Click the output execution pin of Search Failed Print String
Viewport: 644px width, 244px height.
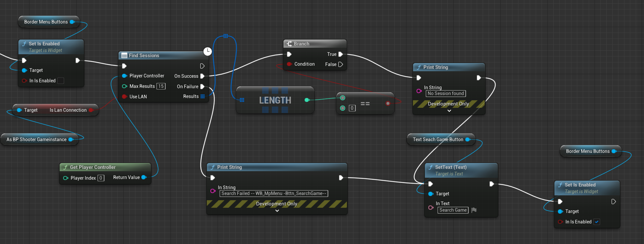click(341, 178)
